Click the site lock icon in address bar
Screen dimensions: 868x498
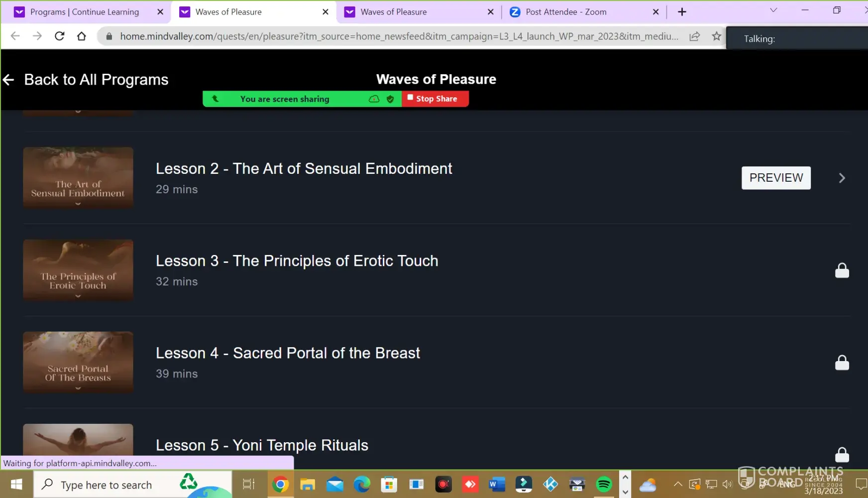tap(109, 36)
